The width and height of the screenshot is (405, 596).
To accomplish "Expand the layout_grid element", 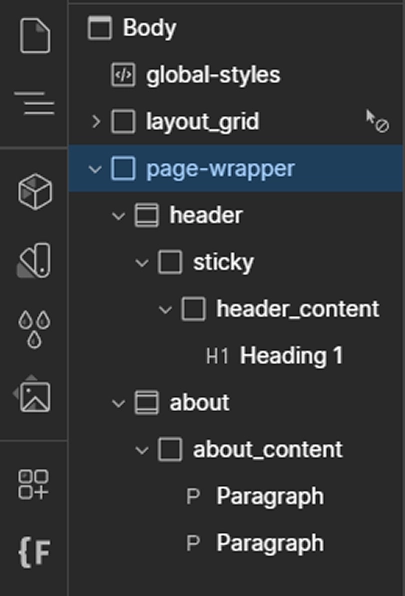I will coord(96,122).
